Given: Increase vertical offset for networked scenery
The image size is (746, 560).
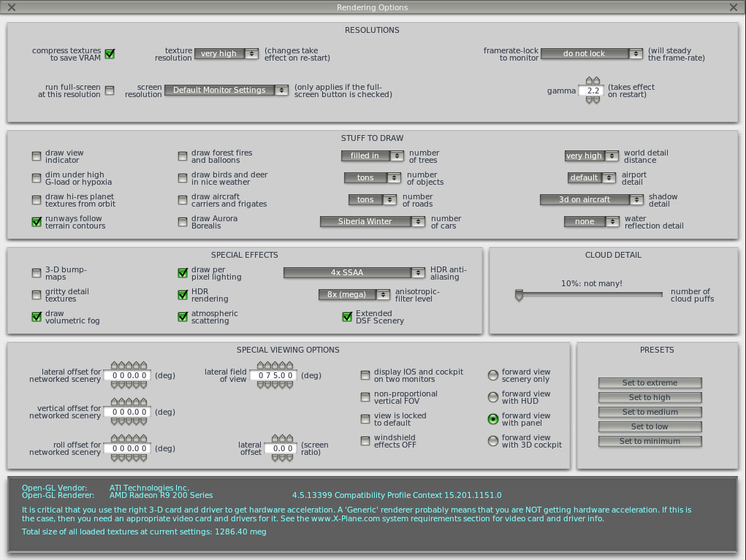Looking at the screenshot, I should pos(129,402).
